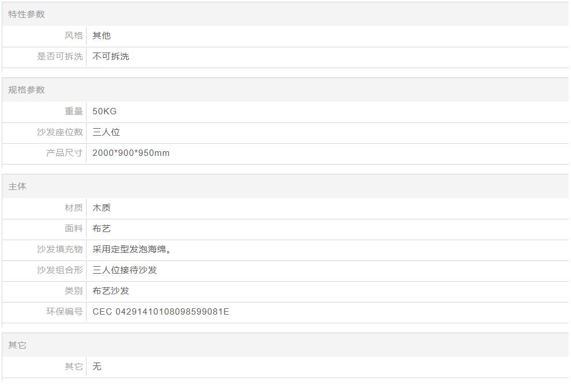This screenshot has height=392, width=571.
Task: Click the 特性参数 section header
Action: tap(27, 14)
